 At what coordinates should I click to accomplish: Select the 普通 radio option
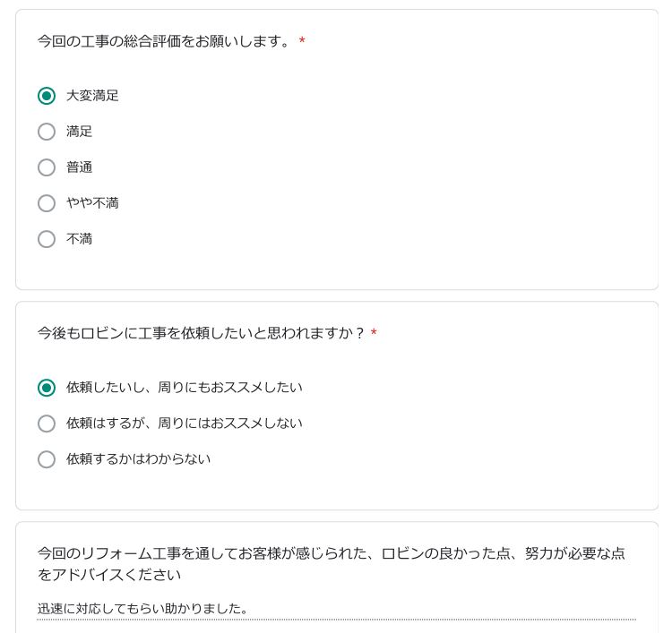(47, 167)
